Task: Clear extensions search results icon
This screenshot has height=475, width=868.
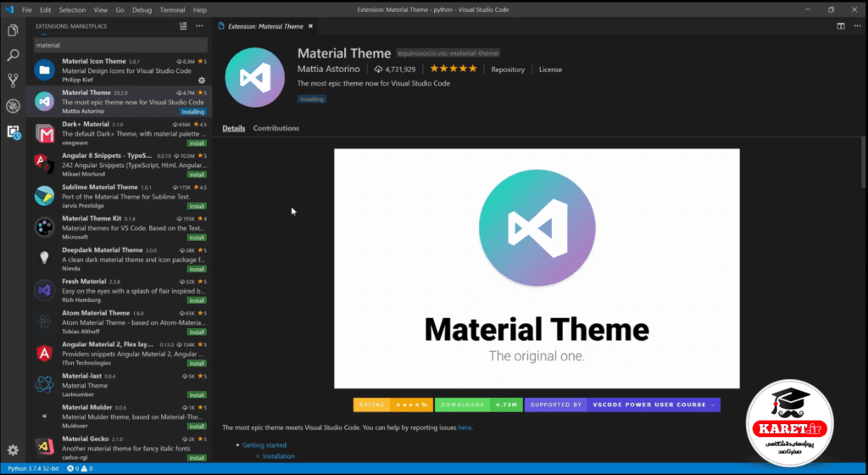Action: (183, 26)
